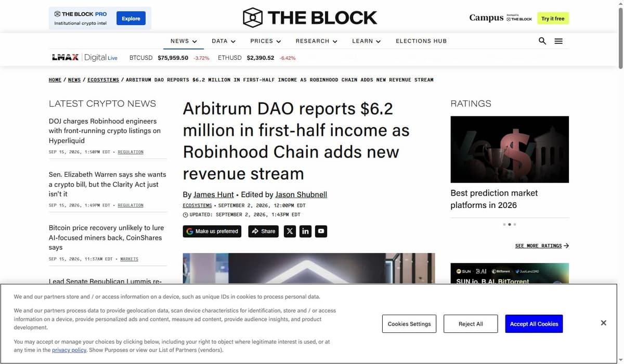
Task: Select the first ratings carousel dot
Action: click(x=504, y=224)
